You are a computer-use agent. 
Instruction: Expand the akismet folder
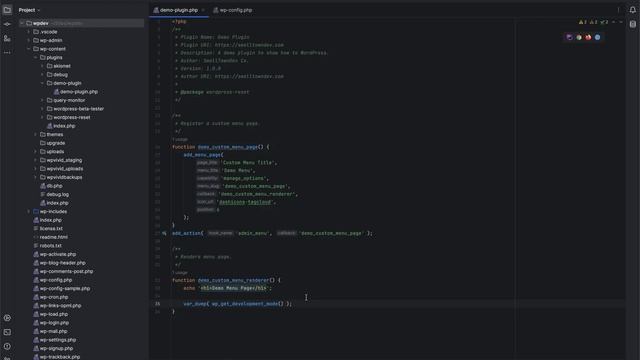pos(42,66)
